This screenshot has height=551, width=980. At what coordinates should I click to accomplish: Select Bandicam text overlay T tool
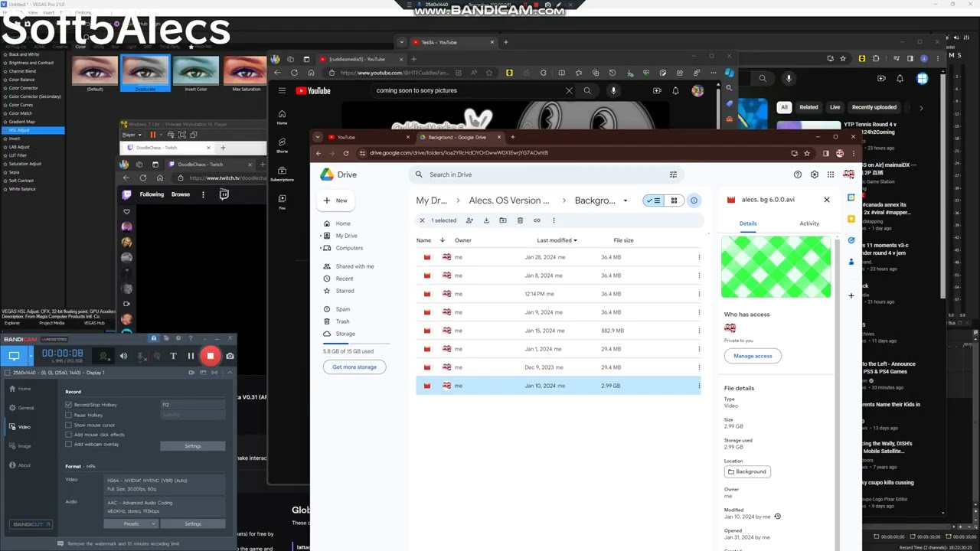point(173,356)
